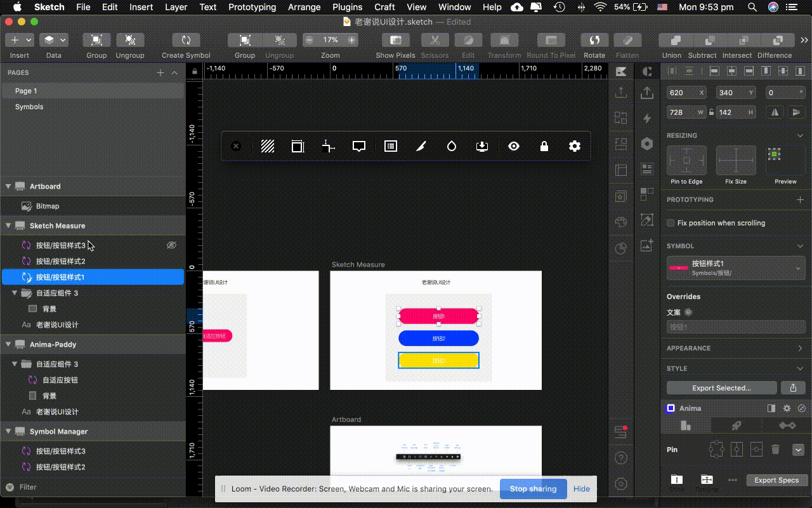Click the flip horizontal button
Viewport: 812px width, 508px height.
click(775, 112)
